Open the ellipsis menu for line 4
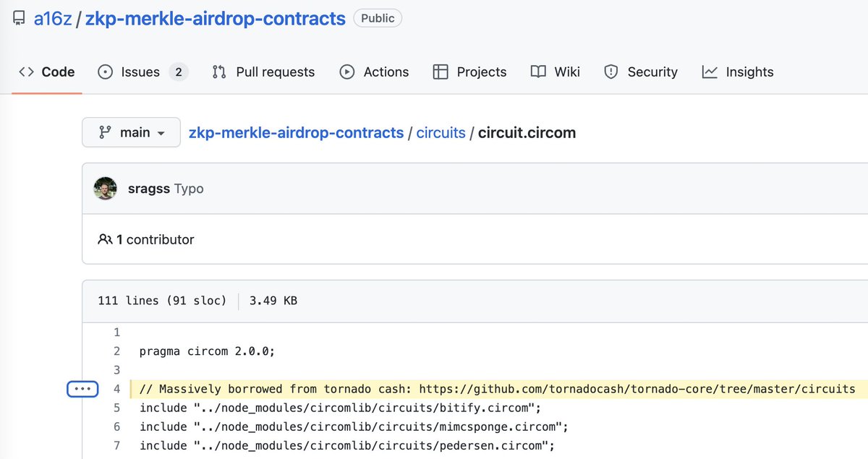 [x=82, y=389]
